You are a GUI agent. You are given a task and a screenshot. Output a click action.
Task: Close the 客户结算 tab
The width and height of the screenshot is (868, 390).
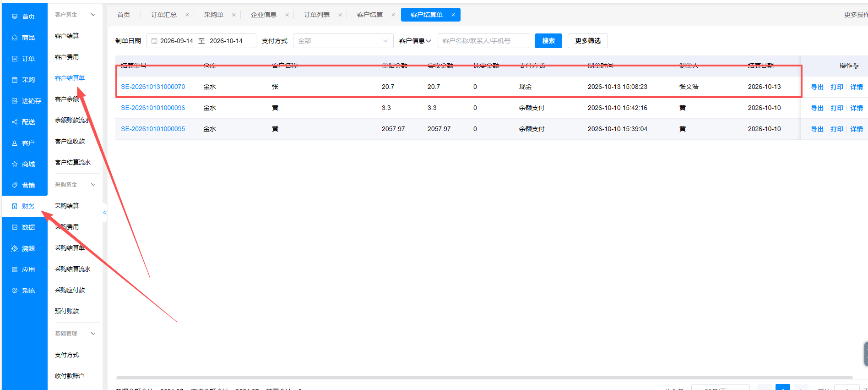[x=393, y=15]
